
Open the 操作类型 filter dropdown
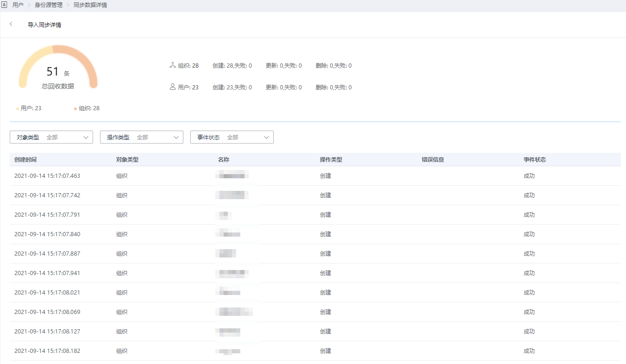pos(142,137)
